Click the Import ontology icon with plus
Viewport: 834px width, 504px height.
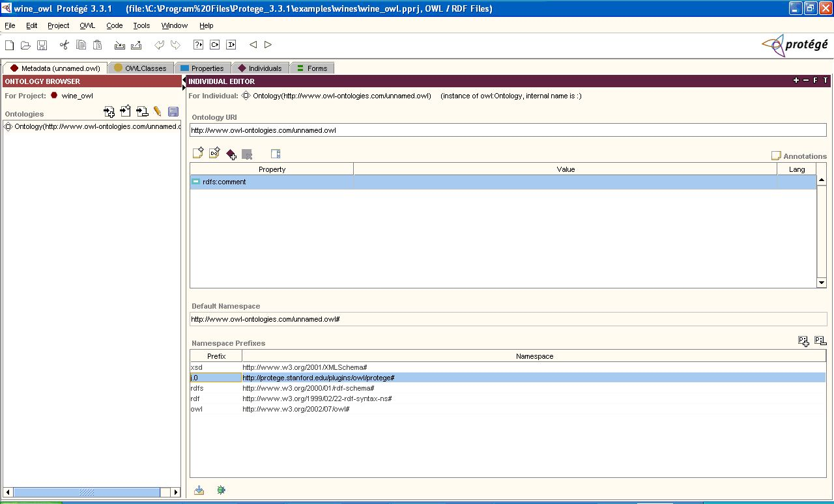point(109,112)
